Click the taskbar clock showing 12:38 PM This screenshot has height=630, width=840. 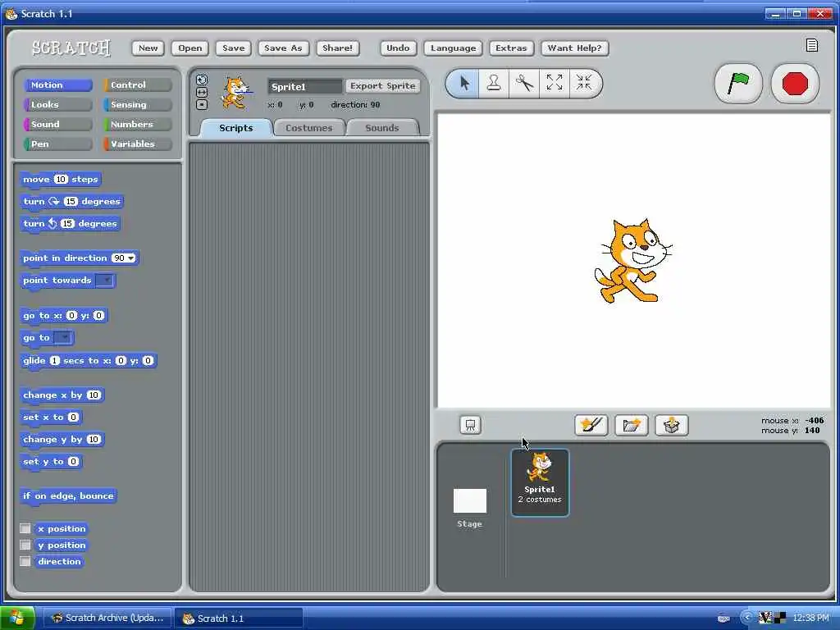tap(811, 619)
